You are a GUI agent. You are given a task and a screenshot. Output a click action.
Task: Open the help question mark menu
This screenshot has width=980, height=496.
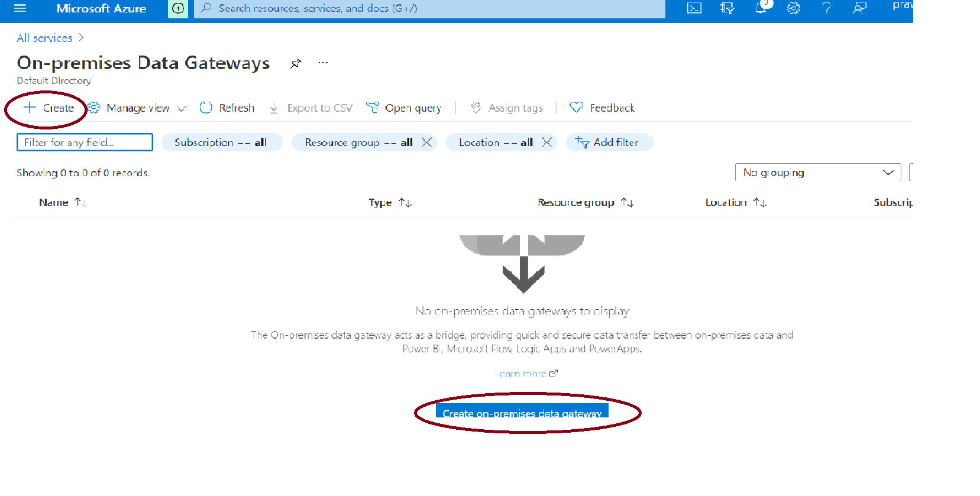826,8
